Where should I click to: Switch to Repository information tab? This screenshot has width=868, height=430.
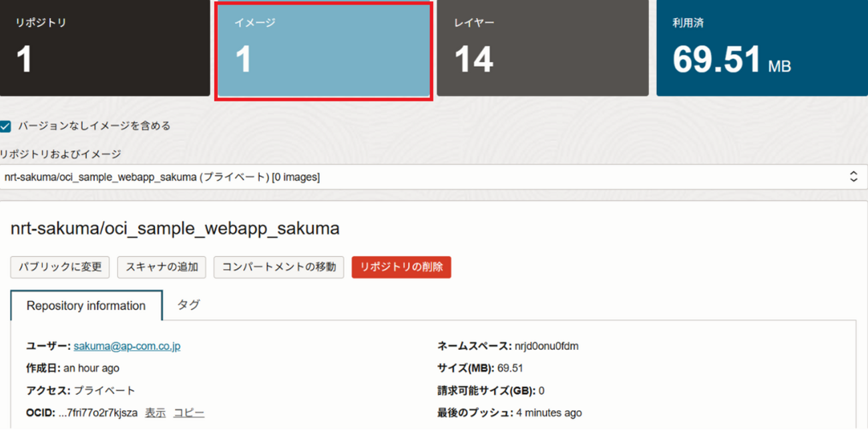pyautogui.click(x=86, y=306)
